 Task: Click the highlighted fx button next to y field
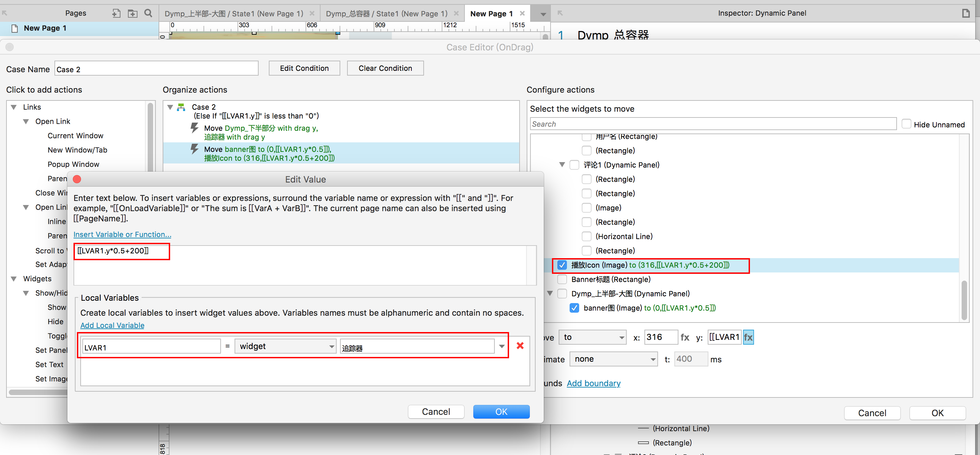click(x=748, y=338)
